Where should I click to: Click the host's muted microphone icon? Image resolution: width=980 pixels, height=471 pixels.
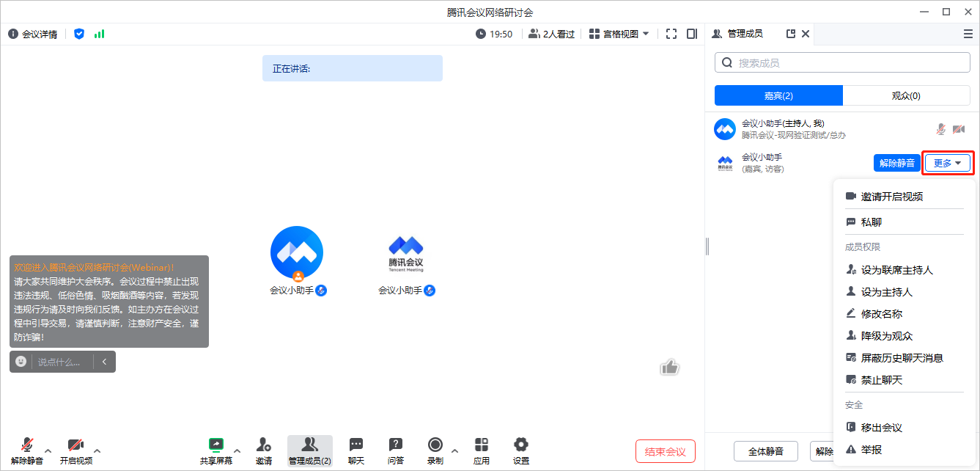pos(941,129)
